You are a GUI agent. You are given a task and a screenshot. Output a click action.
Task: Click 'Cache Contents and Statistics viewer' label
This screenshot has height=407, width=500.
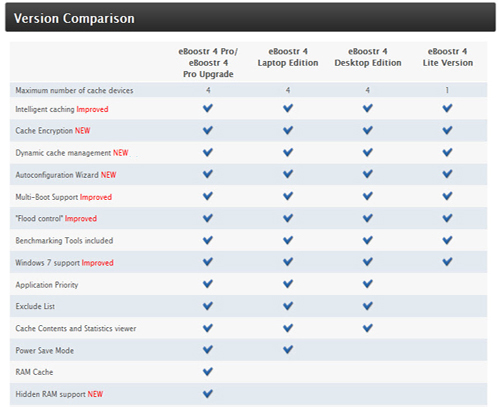tap(76, 329)
